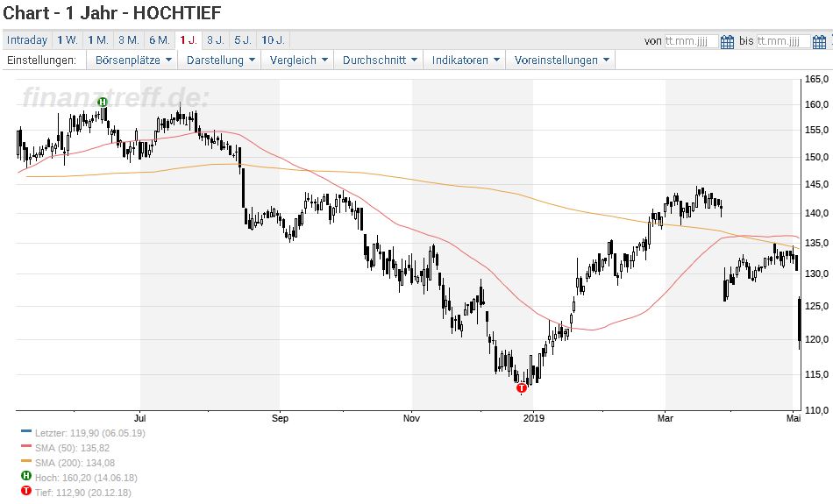Click 'Tief: 112,90 (20.12.18)' legend text
Screen dimensions: 833x504
83,493
